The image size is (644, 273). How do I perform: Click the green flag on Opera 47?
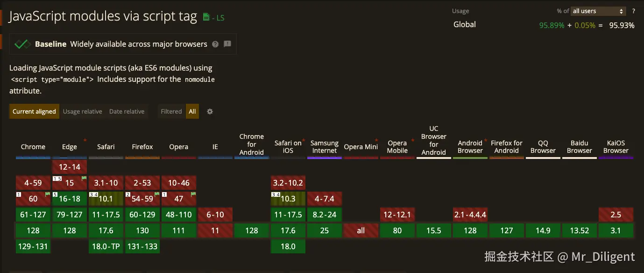click(193, 194)
